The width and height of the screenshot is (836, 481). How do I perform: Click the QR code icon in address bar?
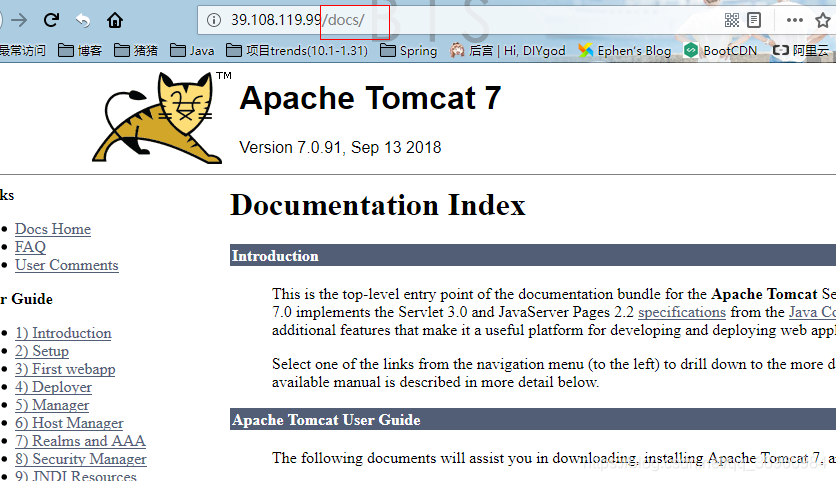point(732,20)
